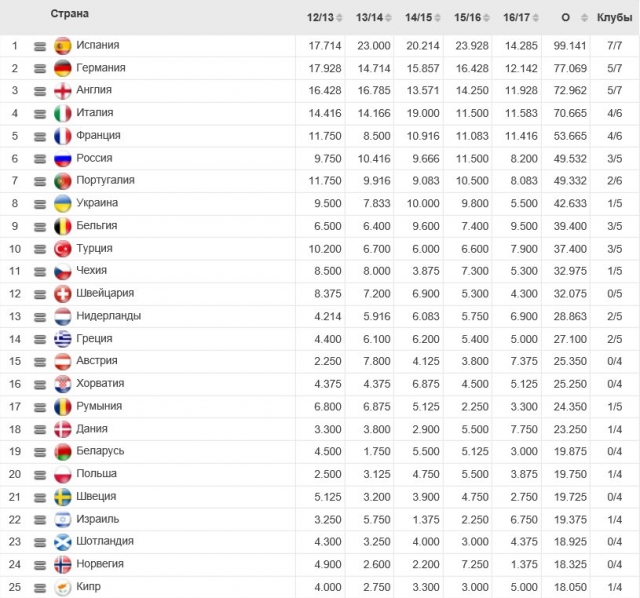This screenshot has height=598, width=640.
Task: Click the Страна column header
Action: [70, 14]
